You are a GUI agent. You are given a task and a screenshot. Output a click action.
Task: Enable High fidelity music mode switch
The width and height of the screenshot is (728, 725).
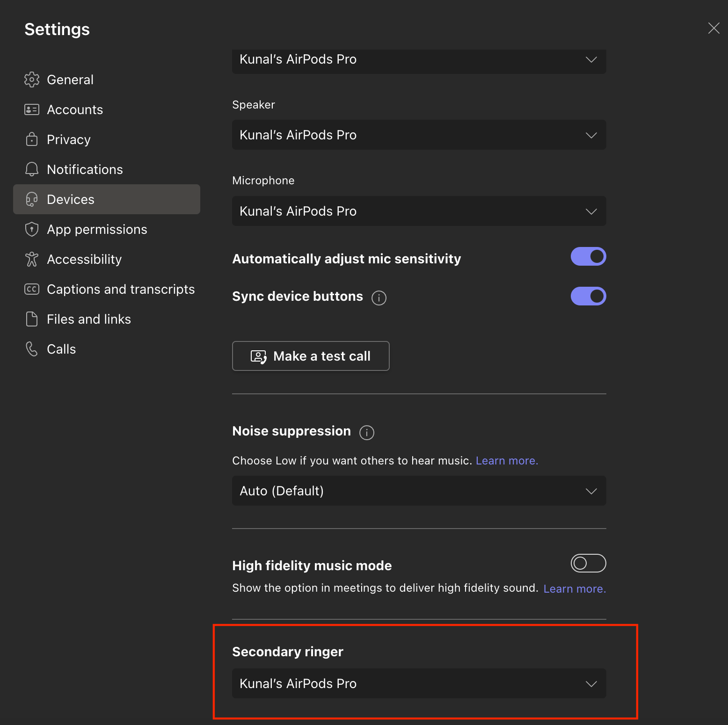coord(589,563)
